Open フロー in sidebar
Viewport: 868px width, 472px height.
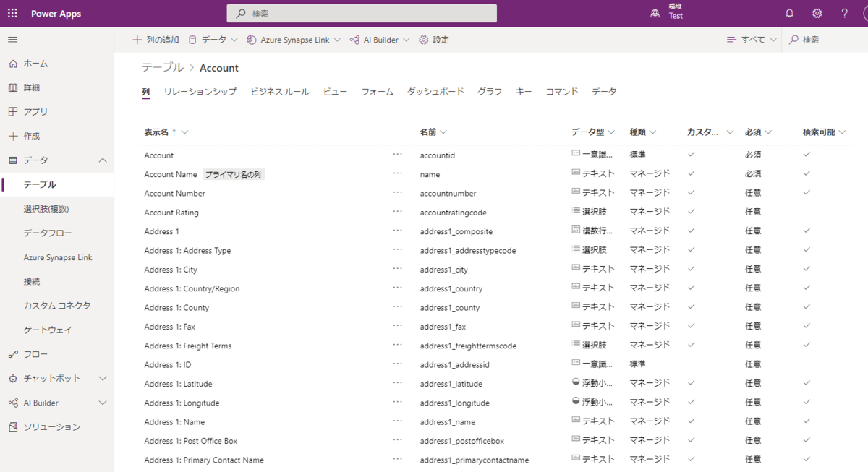(x=35, y=354)
